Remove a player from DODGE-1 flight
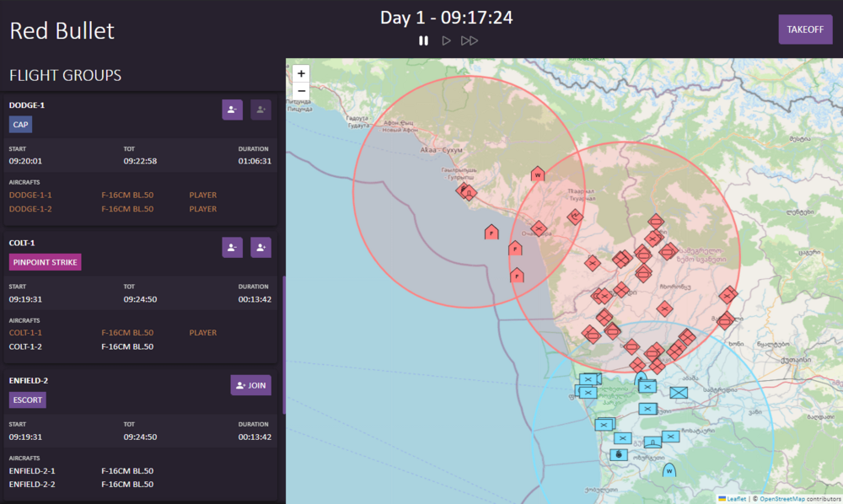The width and height of the screenshot is (843, 504). (x=233, y=110)
